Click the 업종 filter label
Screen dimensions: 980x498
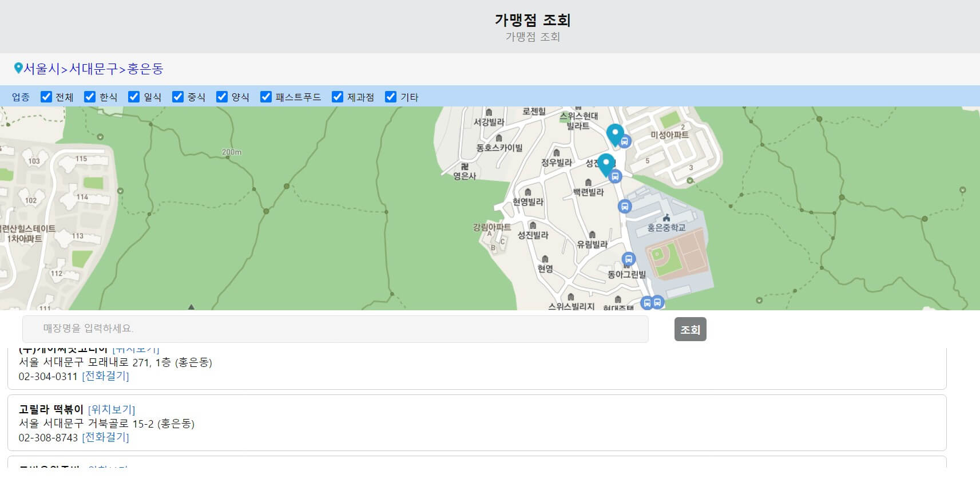[x=21, y=97]
